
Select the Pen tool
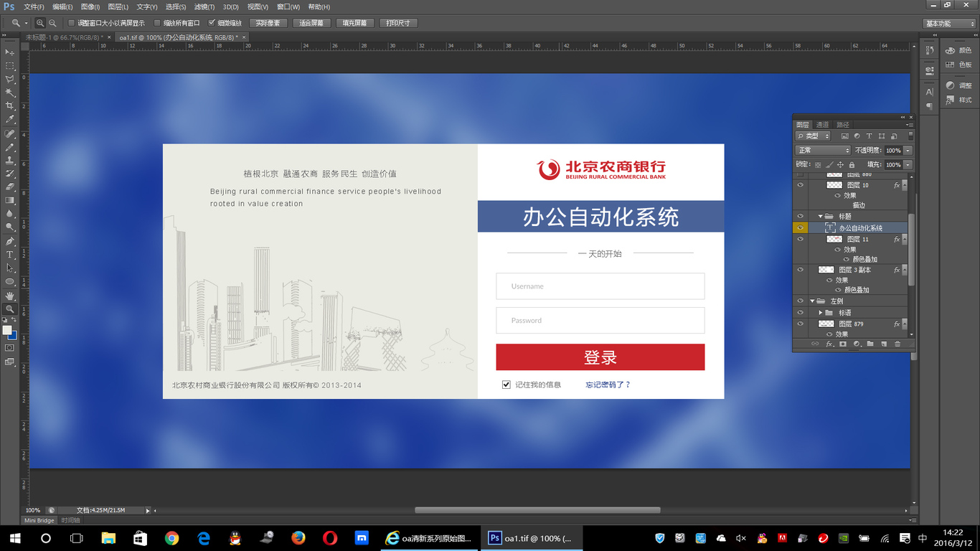(9, 242)
